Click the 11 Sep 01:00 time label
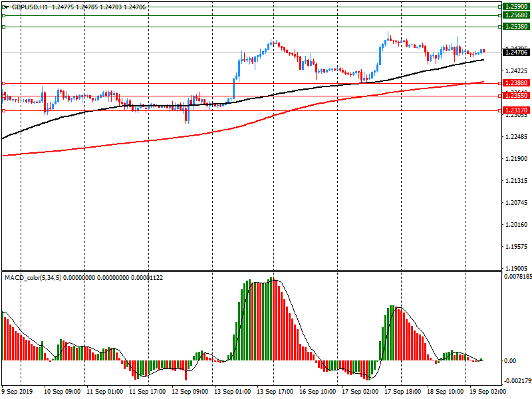 105,392
